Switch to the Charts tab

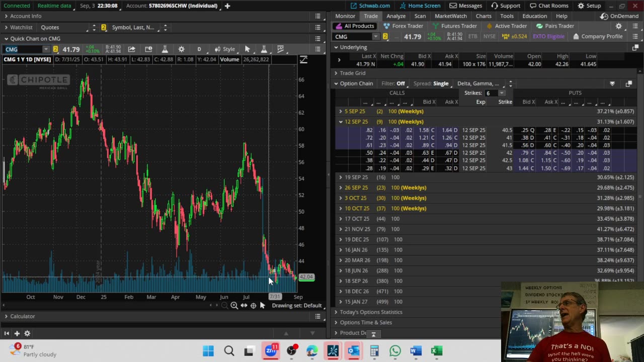[x=484, y=16]
